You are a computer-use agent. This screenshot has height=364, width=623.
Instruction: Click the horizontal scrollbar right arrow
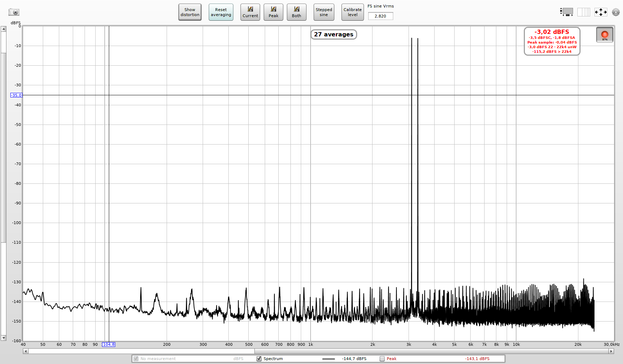click(611, 351)
